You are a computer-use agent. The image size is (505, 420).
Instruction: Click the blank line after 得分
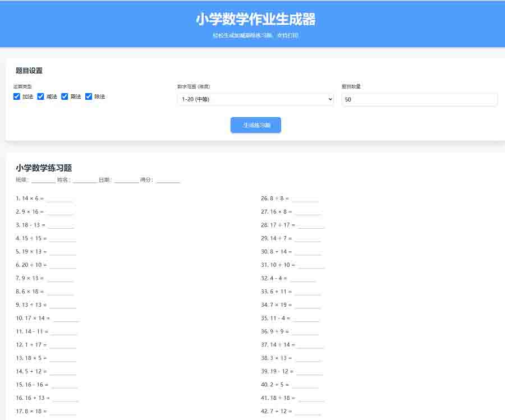click(x=168, y=181)
